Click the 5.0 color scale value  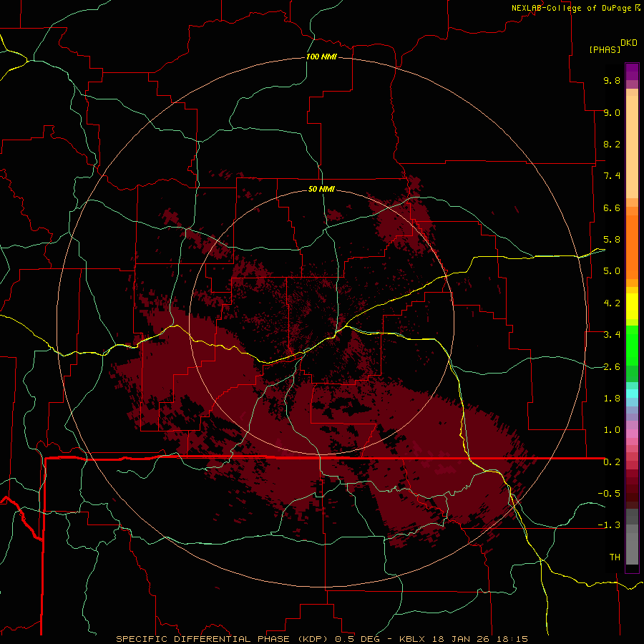tap(612, 271)
